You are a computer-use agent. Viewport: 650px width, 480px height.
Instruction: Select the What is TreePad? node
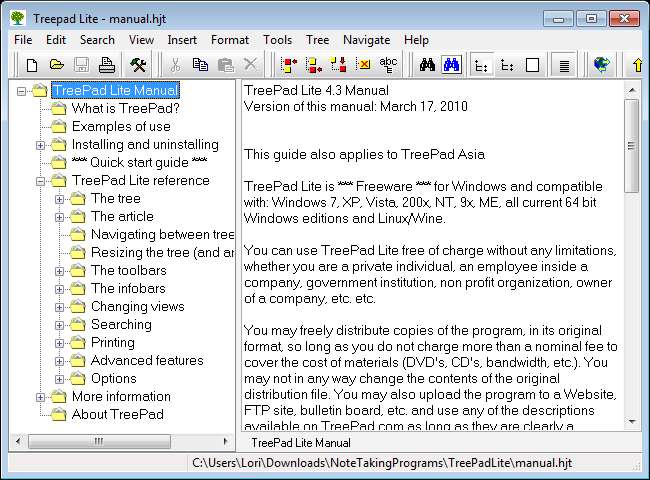click(126, 109)
